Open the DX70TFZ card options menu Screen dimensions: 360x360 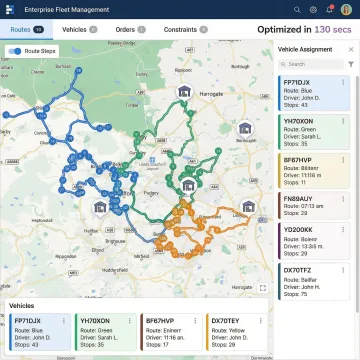343,270
